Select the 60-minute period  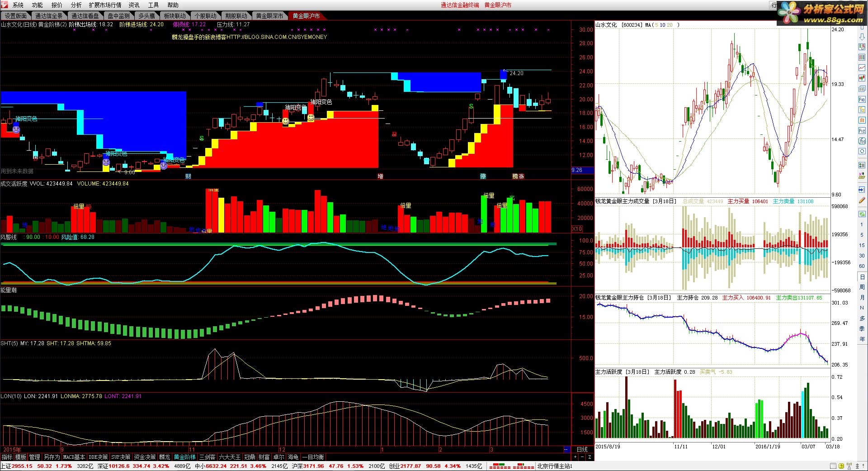coord(862,266)
